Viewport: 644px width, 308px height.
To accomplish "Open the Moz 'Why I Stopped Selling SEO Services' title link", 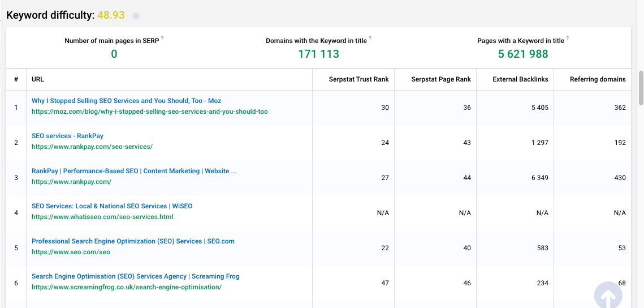I will pos(127,101).
